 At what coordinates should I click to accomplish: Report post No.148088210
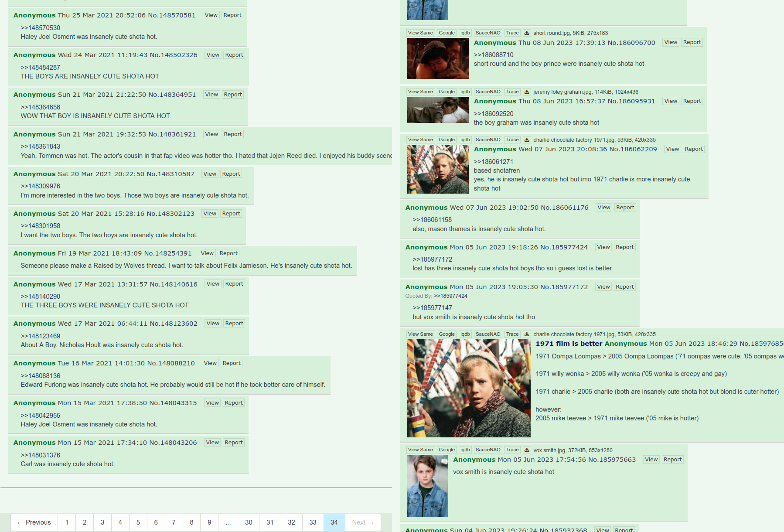pos(232,363)
